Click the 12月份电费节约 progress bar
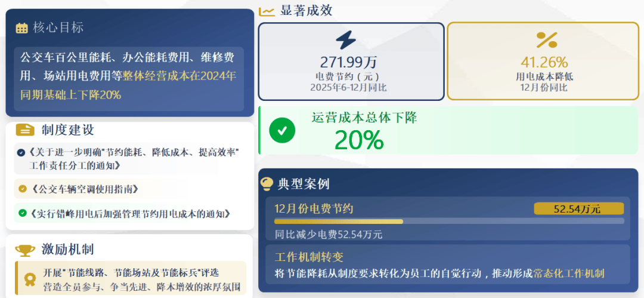Image resolution: width=644 pixels, height=298 pixels. point(448,221)
